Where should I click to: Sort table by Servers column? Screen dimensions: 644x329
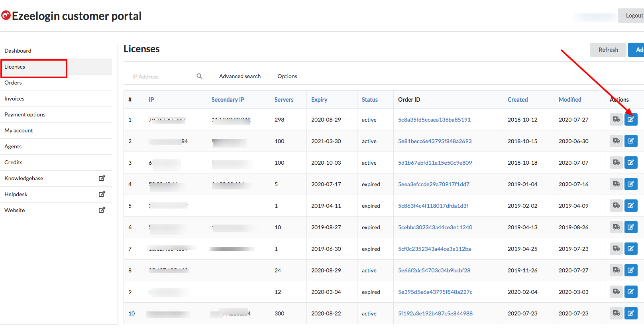click(284, 100)
